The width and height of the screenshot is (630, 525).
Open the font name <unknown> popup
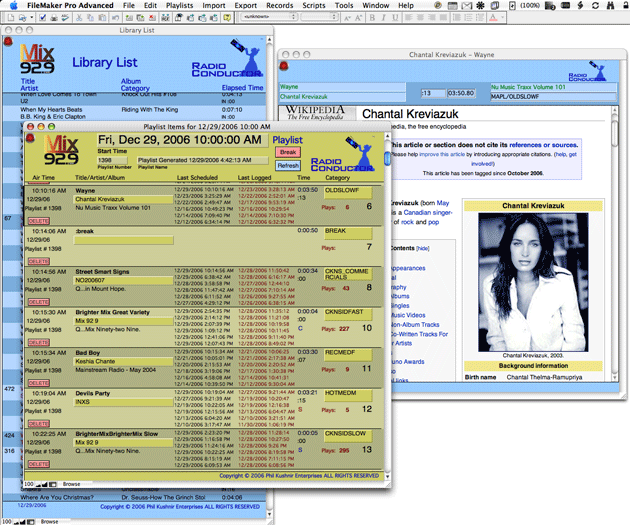click(x=269, y=17)
